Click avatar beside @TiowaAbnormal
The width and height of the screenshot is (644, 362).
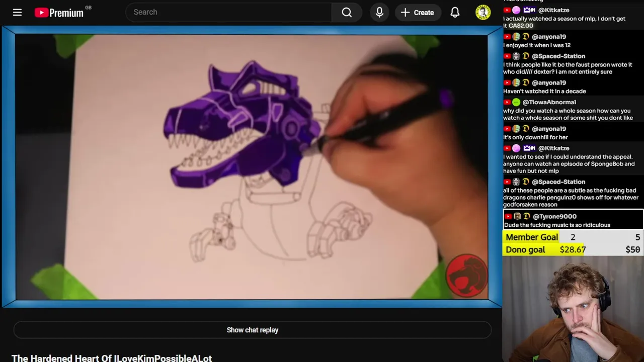click(516, 103)
